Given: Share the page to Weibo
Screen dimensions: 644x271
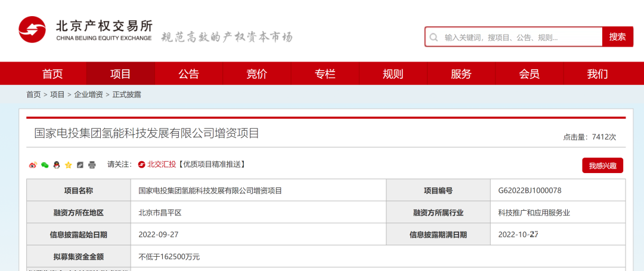Looking at the screenshot, I should pos(33,165).
